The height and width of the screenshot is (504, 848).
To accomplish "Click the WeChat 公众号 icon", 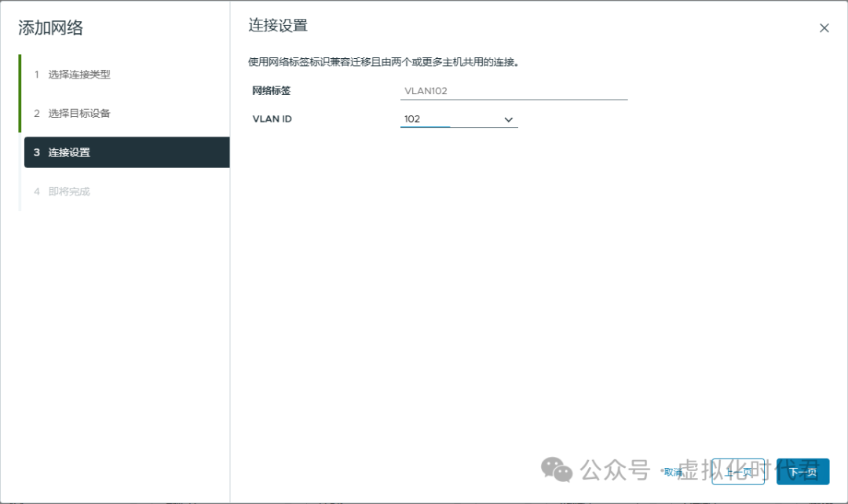I will pos(557,470).
